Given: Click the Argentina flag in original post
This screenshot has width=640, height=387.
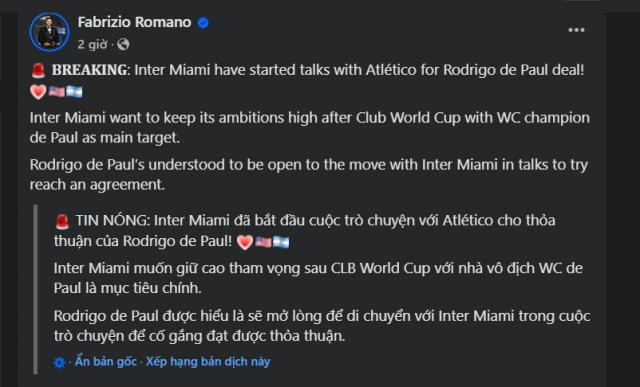Looking at the screenshot, I should coord(74,91).
